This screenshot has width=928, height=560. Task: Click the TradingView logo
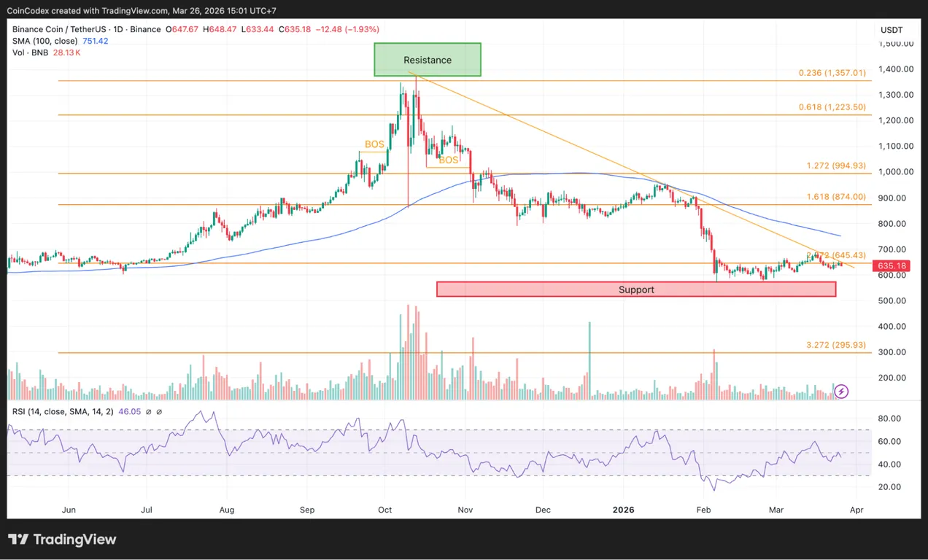(x=62, y=540)
